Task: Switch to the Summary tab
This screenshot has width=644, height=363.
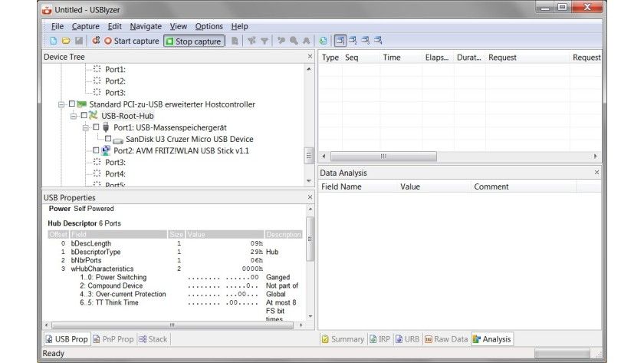Action: point(343,339)
